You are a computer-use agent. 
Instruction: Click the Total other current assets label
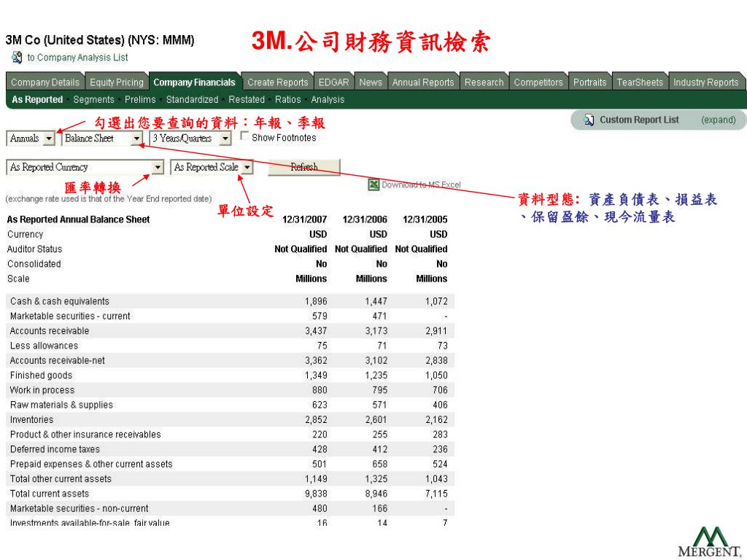click(61, 478)
